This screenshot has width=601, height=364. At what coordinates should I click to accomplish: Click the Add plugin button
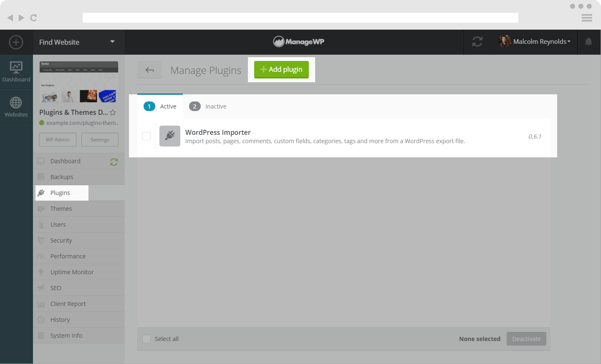(281, 69)
